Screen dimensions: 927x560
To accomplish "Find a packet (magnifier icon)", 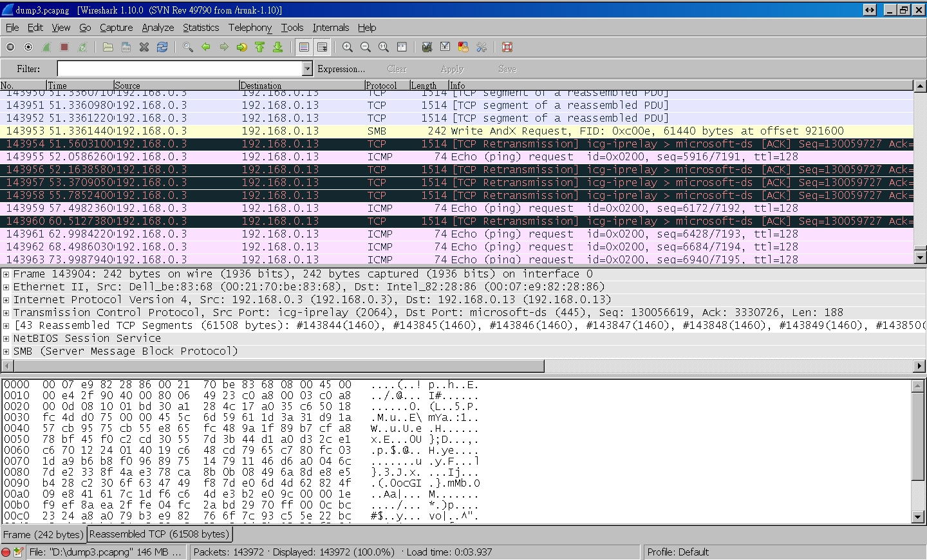I will click(188, 47).
